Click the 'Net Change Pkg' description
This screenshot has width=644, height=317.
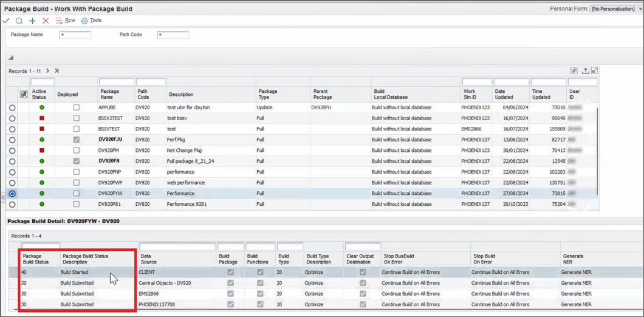pyautogui.click(x=184, y=150)
